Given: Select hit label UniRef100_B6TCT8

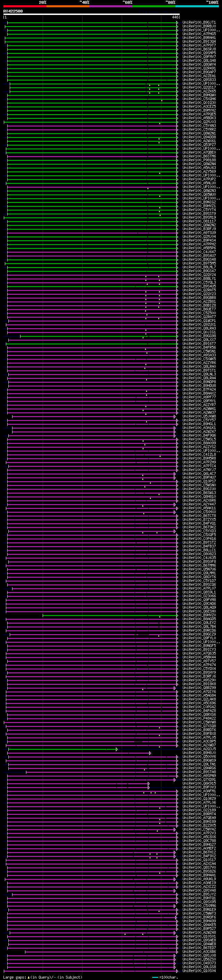Looking at the screenshot, I should [x=199, y=516].
